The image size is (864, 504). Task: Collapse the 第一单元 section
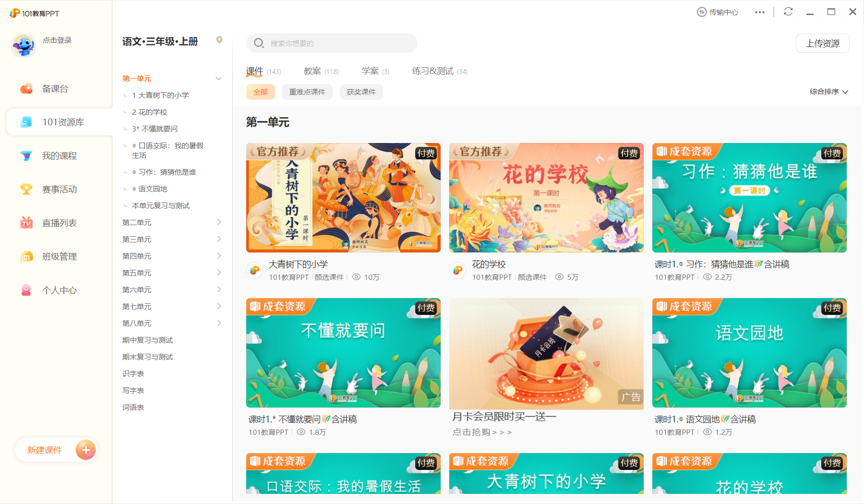pyautogui.click(x=219, y=78)
